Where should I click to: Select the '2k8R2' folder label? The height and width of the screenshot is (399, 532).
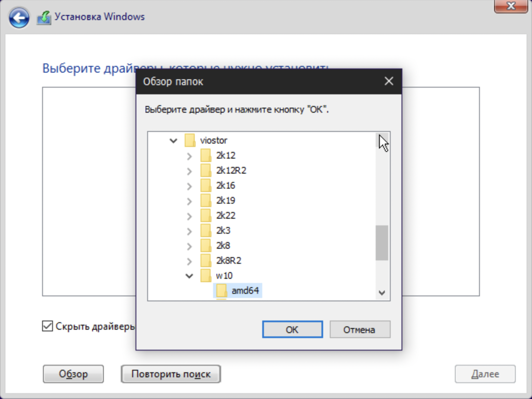[228, 260]
